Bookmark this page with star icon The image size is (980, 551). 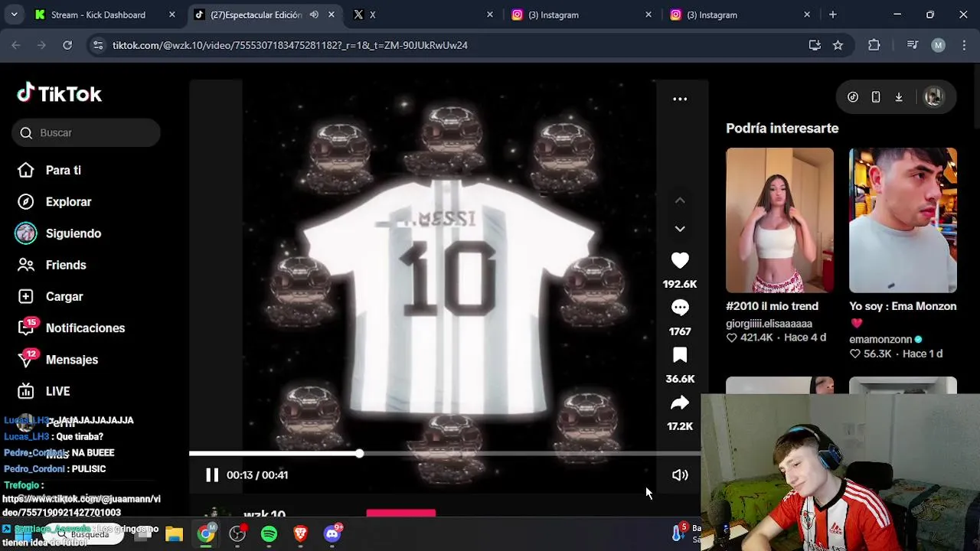pyautogui.click(x=838, y=45)
